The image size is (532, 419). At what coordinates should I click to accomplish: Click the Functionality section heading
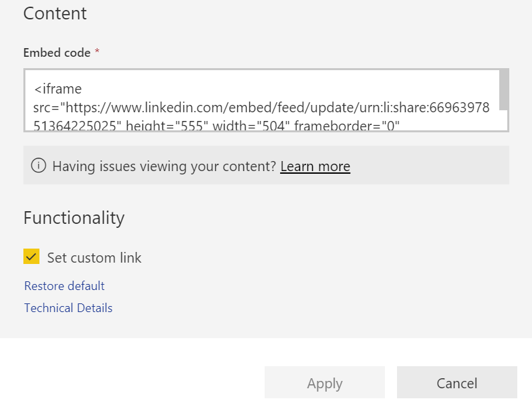pos(74,218)
